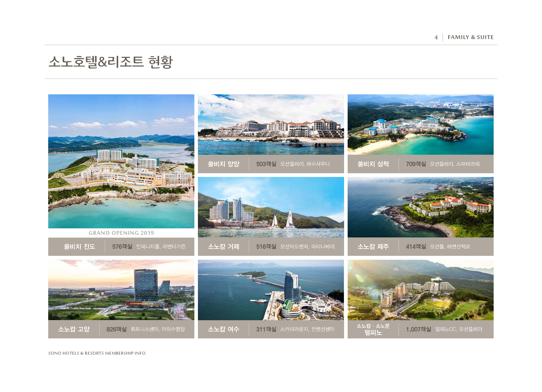
Task: Click the 소노캄 거제 label
Action: click(x=223, y=247)
